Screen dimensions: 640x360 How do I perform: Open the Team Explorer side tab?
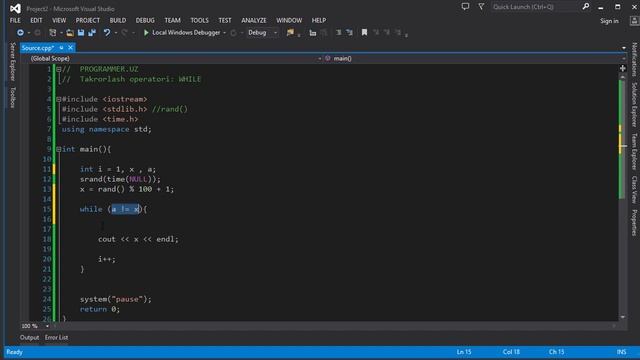[x=634, y=151]
